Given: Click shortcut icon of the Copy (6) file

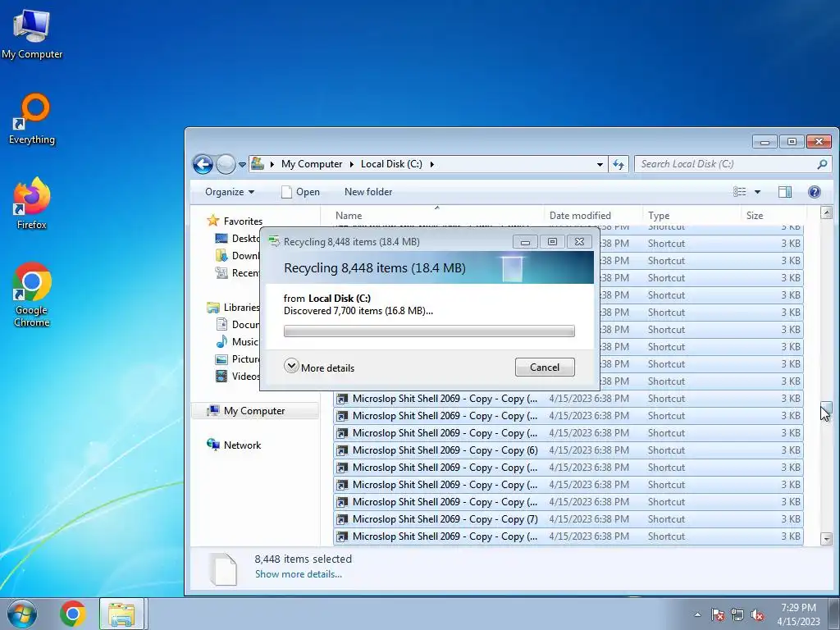Looking at the screenshot, I should coord(342,450).
